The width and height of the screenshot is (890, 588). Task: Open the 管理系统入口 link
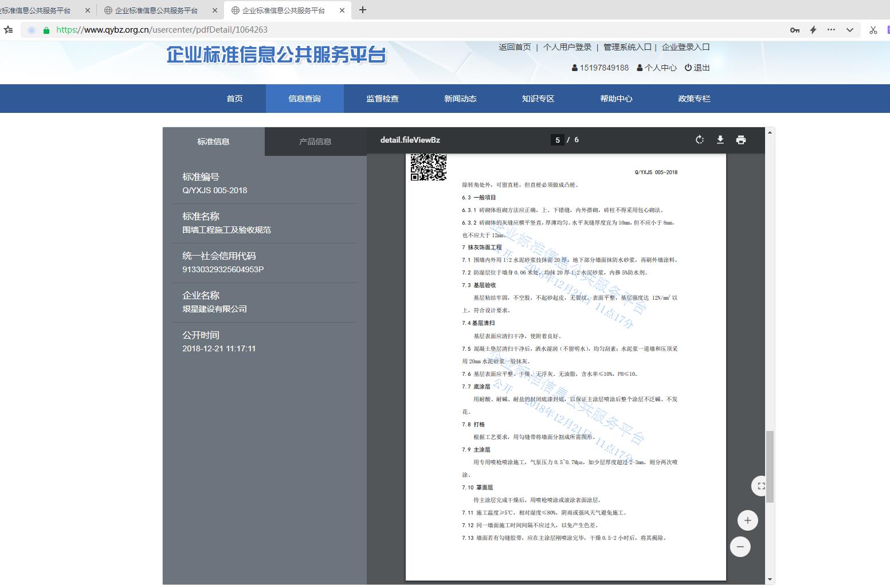[628, 47]
